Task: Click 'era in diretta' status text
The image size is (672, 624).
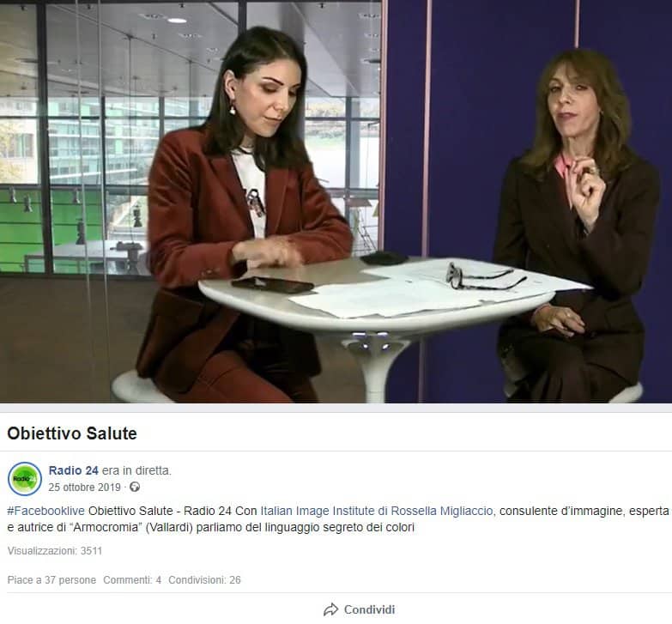Action: (x=136, y=470)
